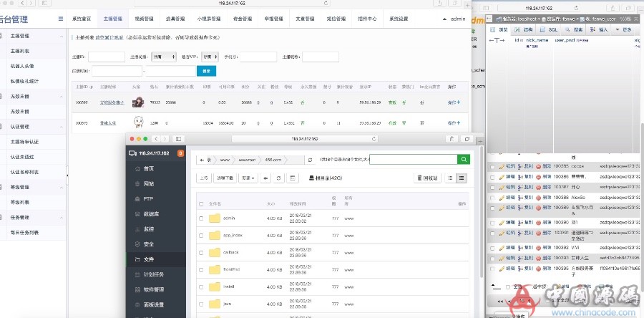The image size is (644, 318).
Task: Open the 插件中心 tab in admin top navigation
Action: coord(367,19)
